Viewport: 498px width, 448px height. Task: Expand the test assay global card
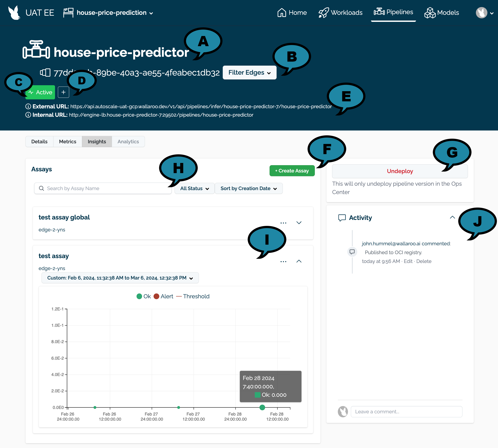(299, 223)
